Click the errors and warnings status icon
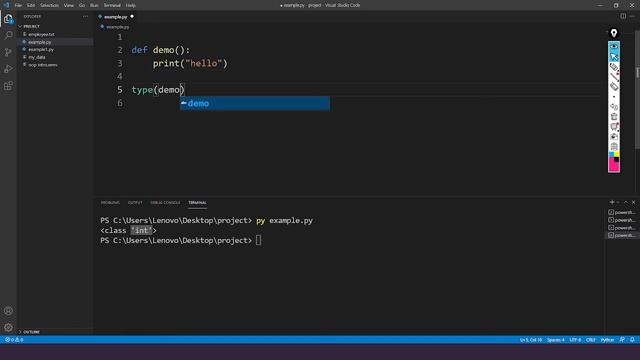 14,340
